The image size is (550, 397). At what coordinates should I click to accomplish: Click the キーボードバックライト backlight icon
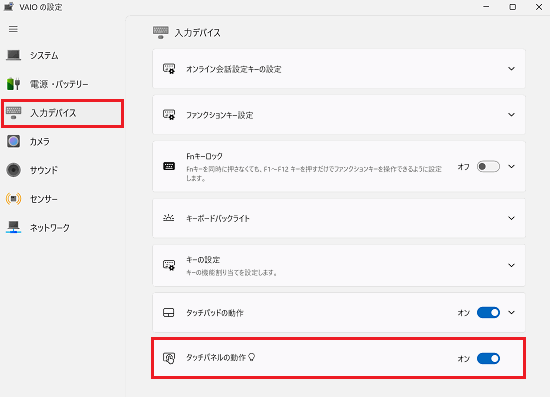pyautogui.click(x=169, y=218)
